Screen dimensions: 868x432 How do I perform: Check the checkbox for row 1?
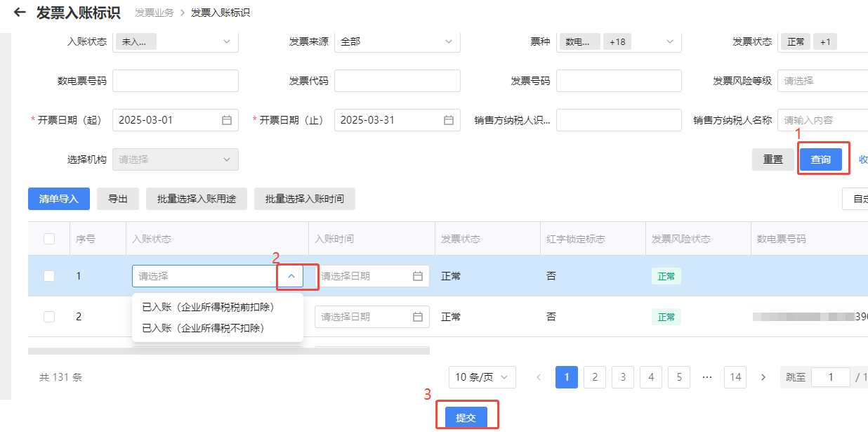click(49, 276)
